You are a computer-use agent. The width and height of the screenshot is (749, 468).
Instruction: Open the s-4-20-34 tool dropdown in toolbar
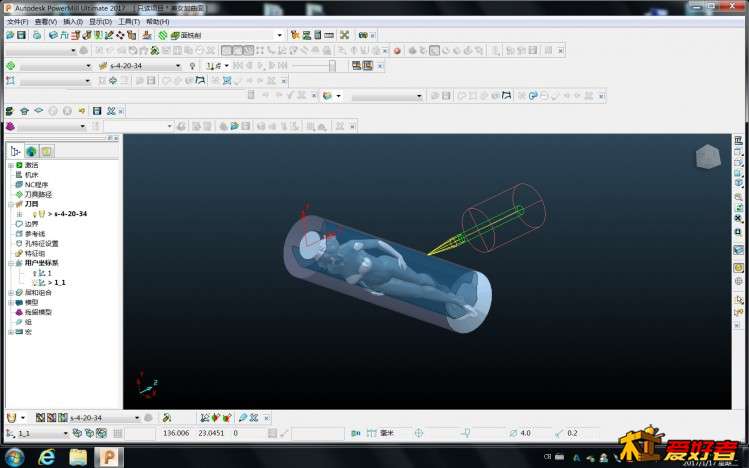pos(178,65)
